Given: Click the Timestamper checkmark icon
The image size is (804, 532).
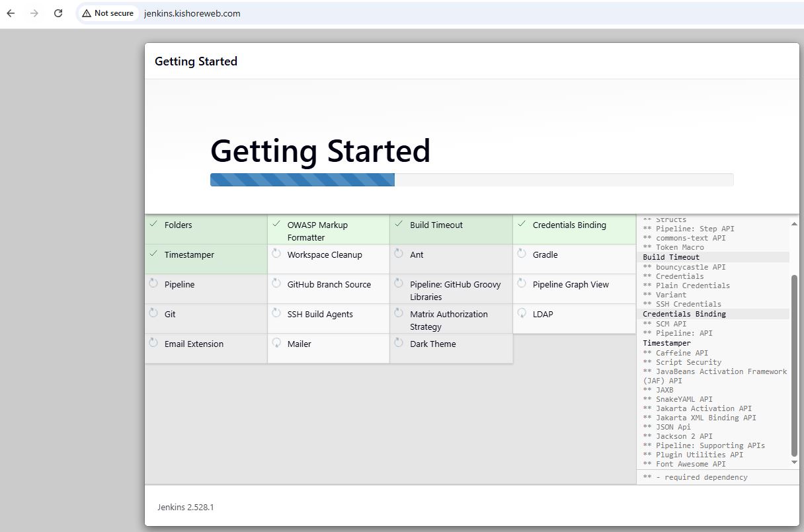Looking at the screenshot, I should click(153, 254).
